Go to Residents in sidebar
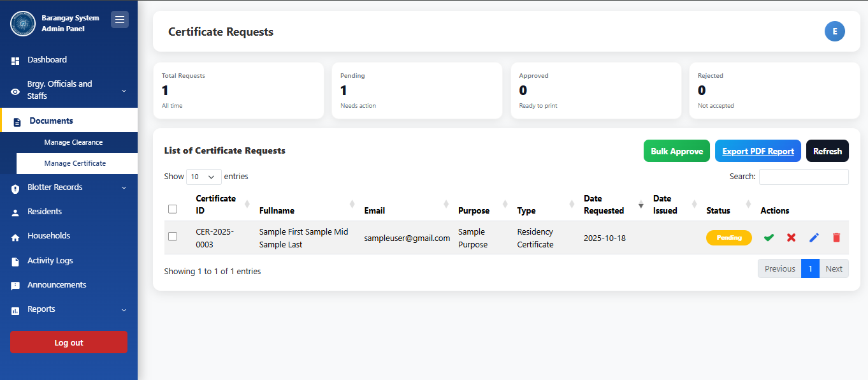 [45, 212]
